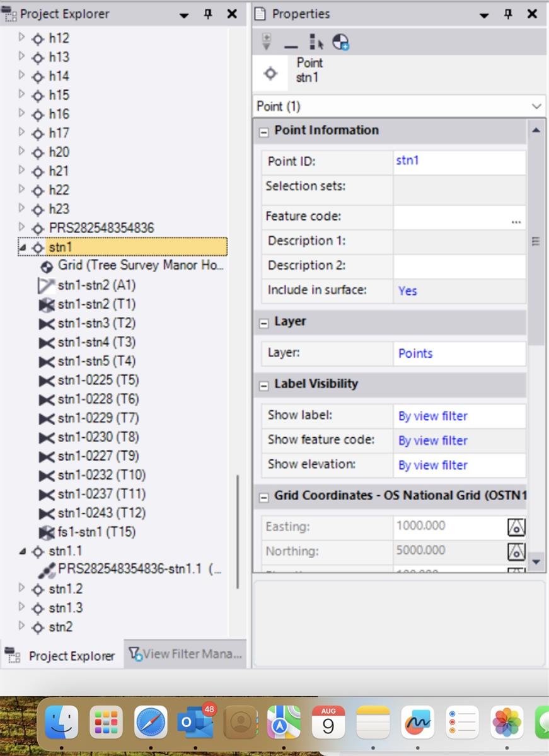The height and width of the screenshot is (756, 549).
Task: Collapse the Point Information section
Action: pos(264,132)
